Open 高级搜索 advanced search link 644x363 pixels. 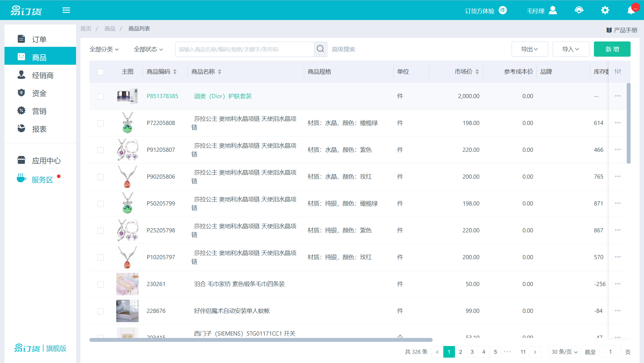pos(343,49)
